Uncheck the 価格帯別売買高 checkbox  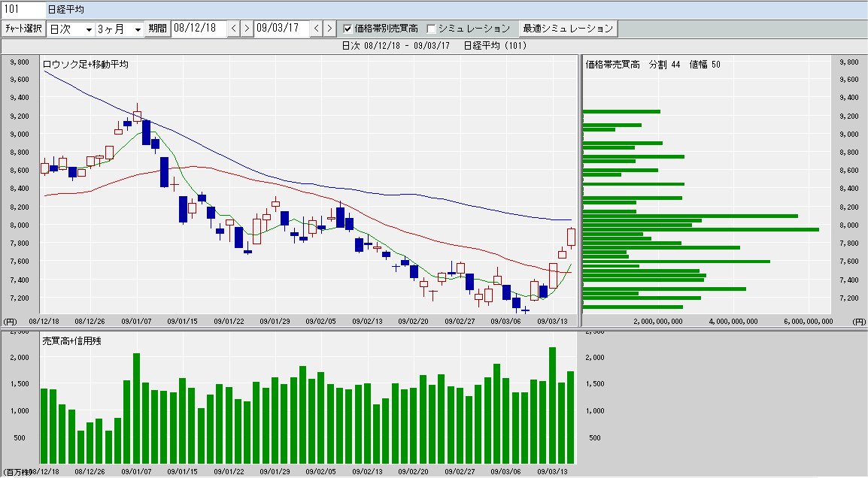(x=348, y=29)
